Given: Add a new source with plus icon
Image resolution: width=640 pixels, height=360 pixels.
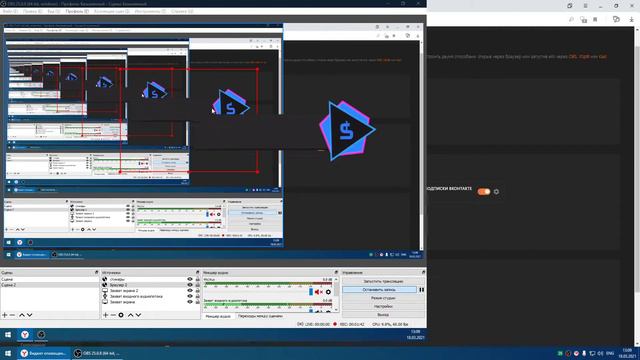Looking at the screenshot, I should (105, 315).
